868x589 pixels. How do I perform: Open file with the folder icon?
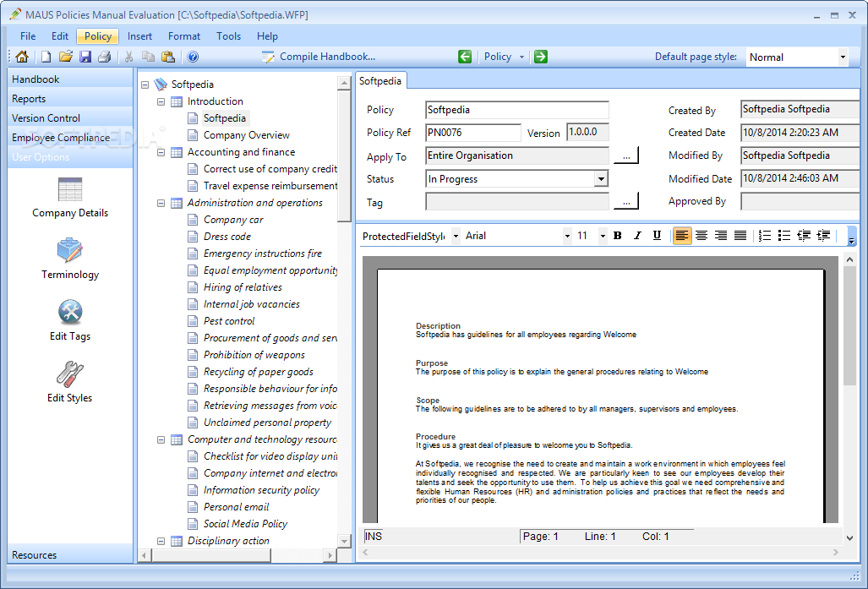coord(66,57)
